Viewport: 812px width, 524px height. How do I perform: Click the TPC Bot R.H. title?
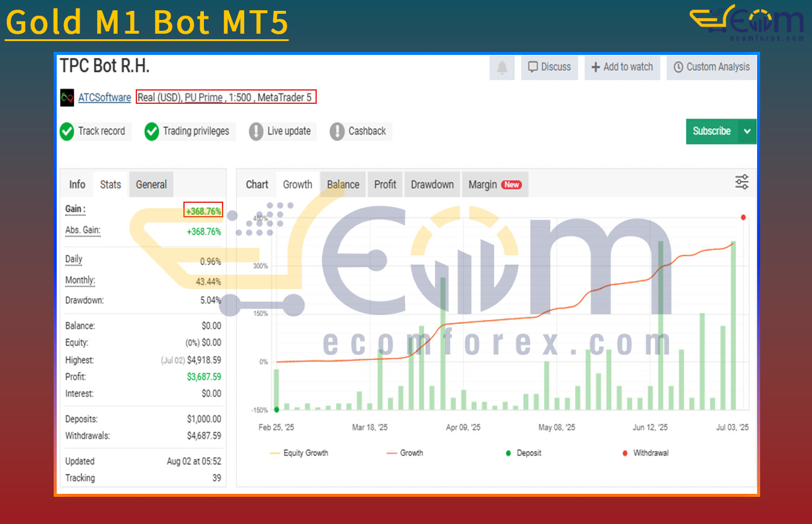[104, 66]
